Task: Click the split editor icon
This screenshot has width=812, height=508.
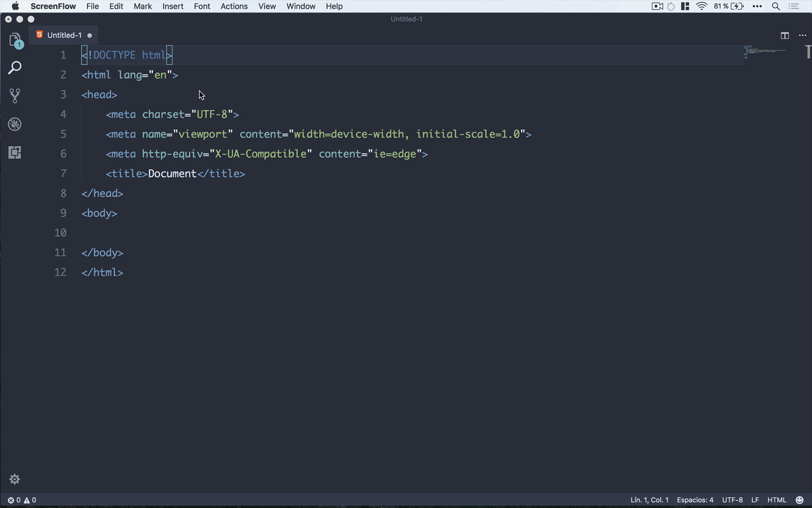Action: pyautogui.click(x=784, y=36)
